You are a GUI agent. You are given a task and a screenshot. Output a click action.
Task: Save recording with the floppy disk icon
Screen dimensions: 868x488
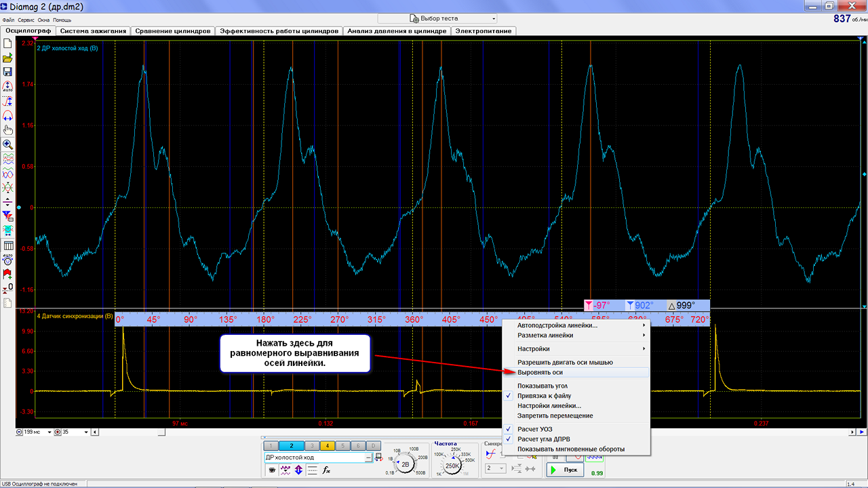(7, 72)
